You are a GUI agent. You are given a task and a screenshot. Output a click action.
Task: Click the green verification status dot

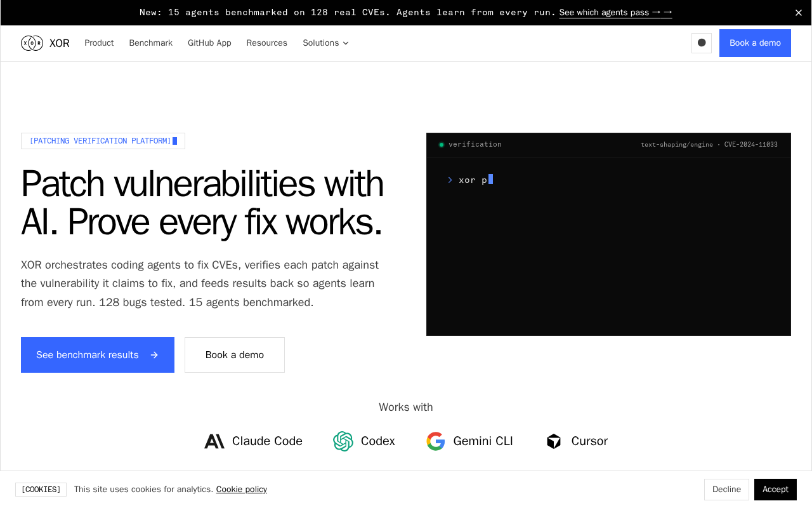(x=442, y=145)
